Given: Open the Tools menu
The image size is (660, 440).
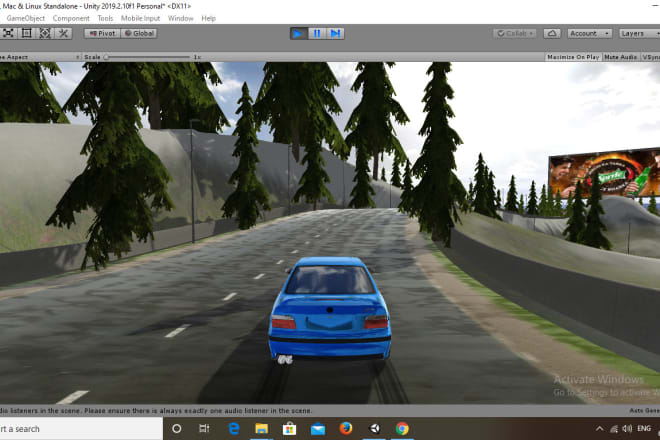Looking at the screenshot, I should 105,19.
